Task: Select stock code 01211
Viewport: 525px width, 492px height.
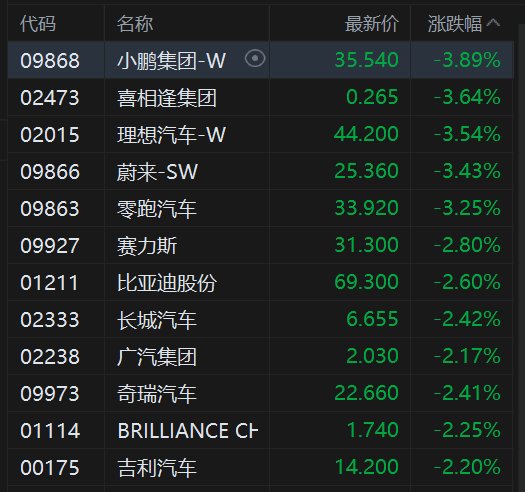Action: coord(49,283)
